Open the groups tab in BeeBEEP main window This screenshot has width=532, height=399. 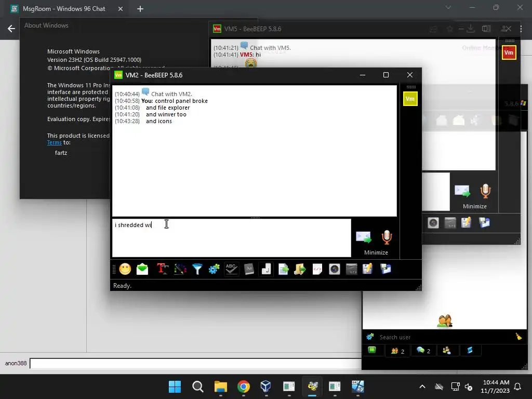(x=447, y=351)
